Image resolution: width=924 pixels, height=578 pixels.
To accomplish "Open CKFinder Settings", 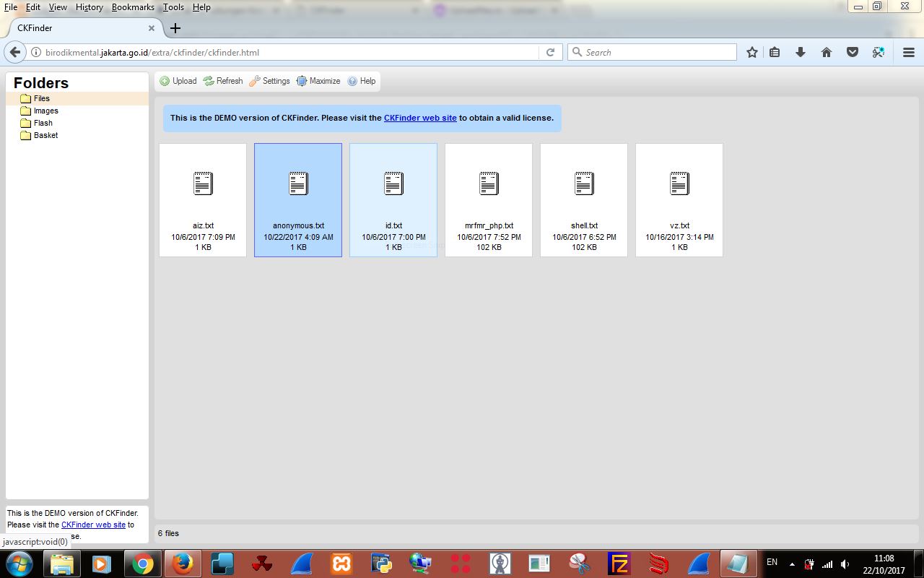I will pyautogui.click(x=269, y=81).
